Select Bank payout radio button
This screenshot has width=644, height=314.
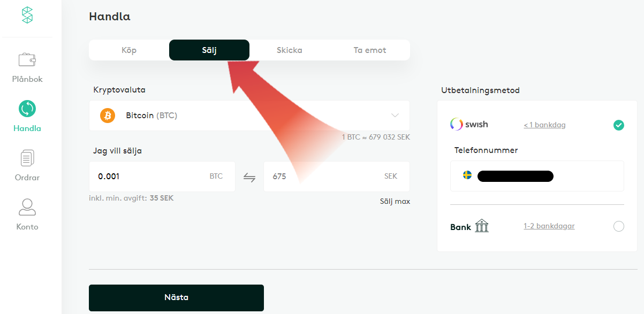pyautogui.click(x=619, y=226)
